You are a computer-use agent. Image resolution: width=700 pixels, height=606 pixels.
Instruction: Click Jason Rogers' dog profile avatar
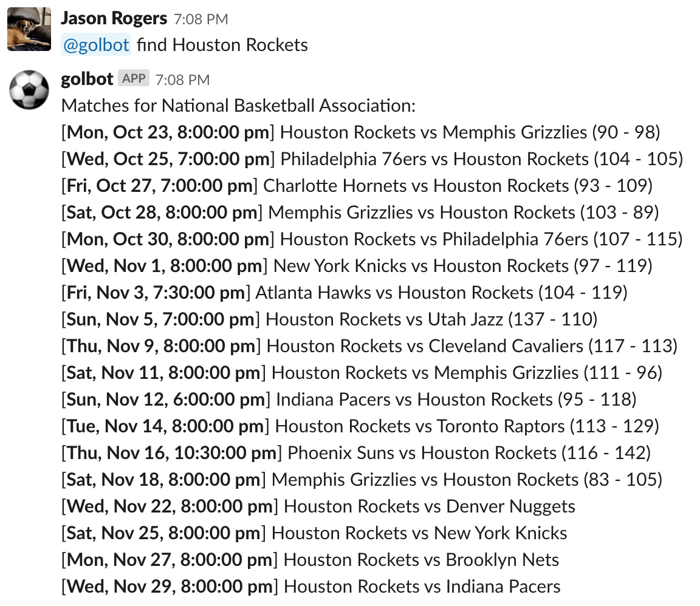(x=29, y=29)
